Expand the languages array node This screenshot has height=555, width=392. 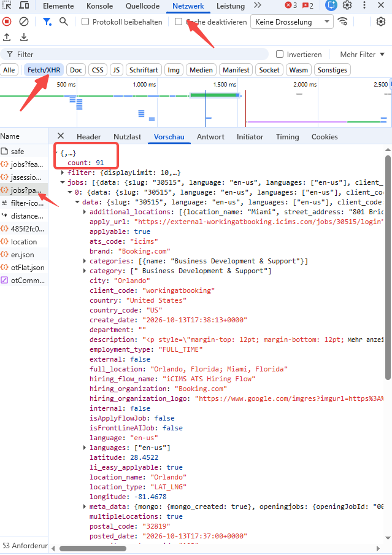tap(85, 448)
